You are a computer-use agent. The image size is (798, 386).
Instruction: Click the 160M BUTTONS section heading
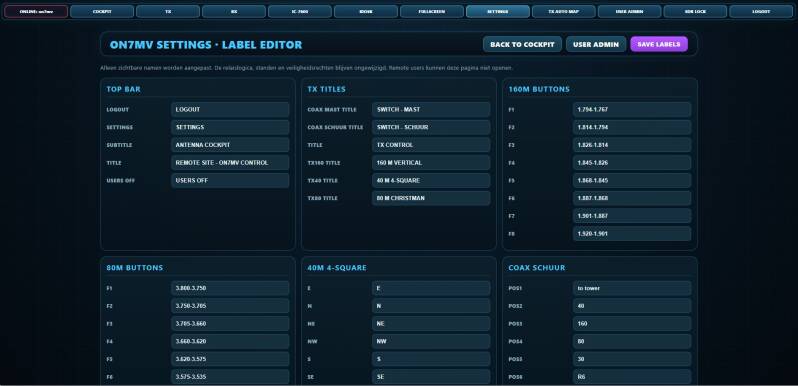[x=539, y=89]
